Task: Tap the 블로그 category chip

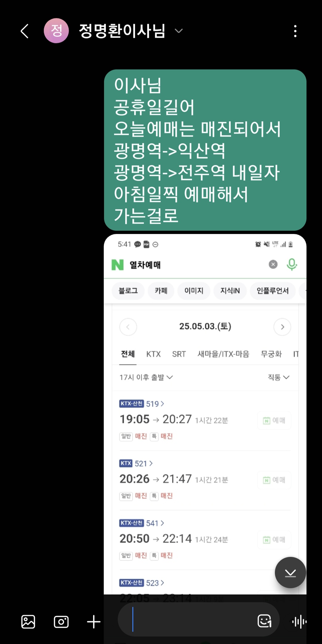Action: 128,291
